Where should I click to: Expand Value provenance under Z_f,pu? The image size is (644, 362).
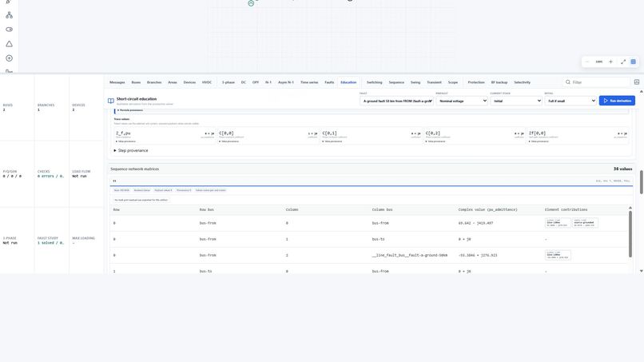[x=125, y=141]
